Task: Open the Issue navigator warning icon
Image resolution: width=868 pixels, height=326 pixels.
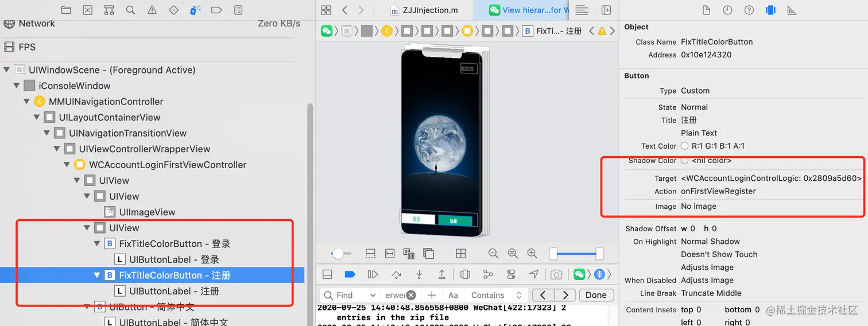Action: pyautogui.click(x=152, y=10)
